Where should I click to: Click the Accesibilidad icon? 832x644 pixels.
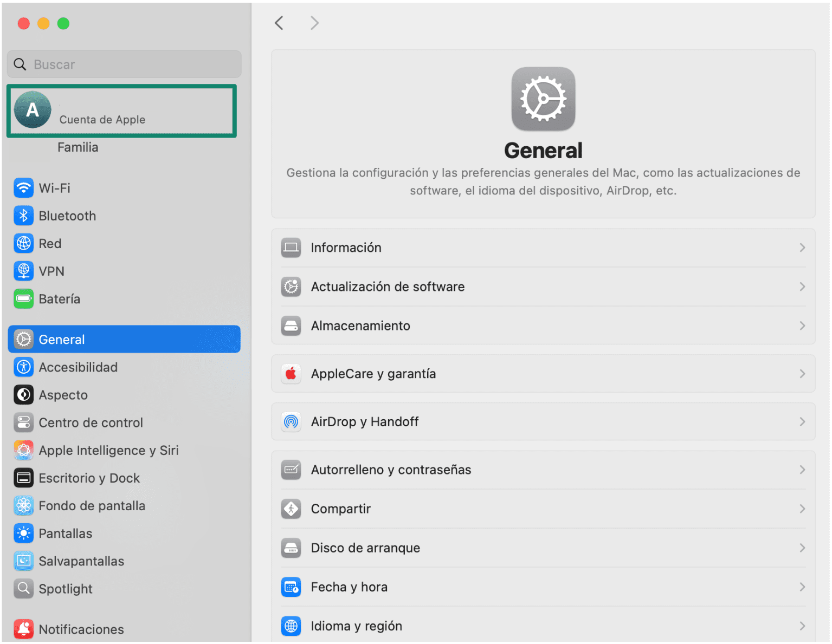(23, 367)
